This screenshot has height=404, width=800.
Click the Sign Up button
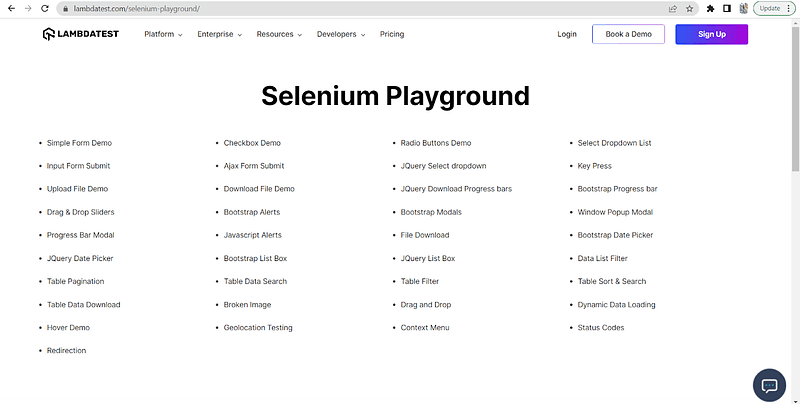coord(712,34)
